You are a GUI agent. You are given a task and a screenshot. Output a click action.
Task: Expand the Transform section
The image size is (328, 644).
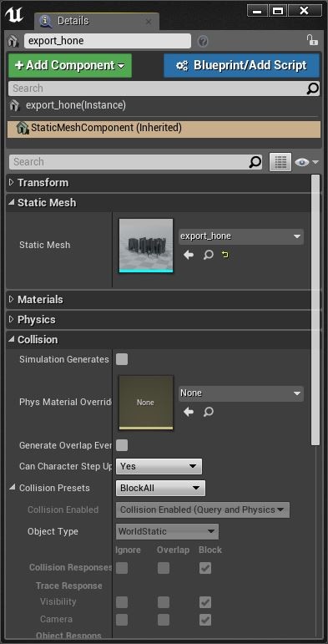coord(11,182)
